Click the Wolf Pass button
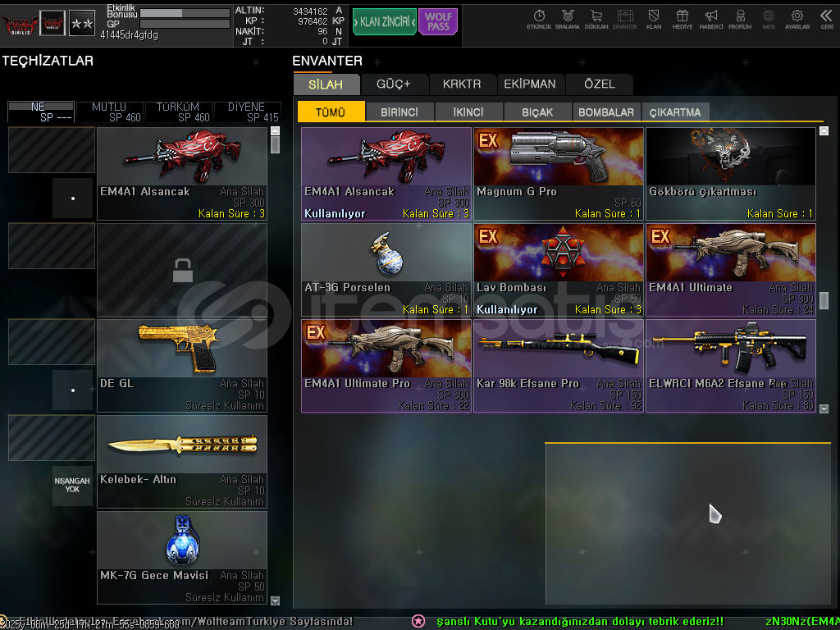Screen dimensions: 840x630 point(438,22)
